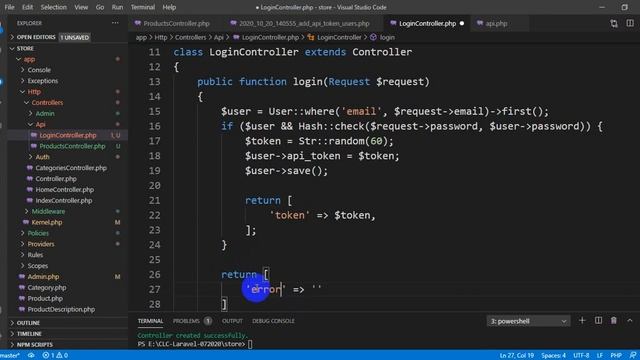Click the Ln 27, Col 19 status item

[x=517, y=356]
